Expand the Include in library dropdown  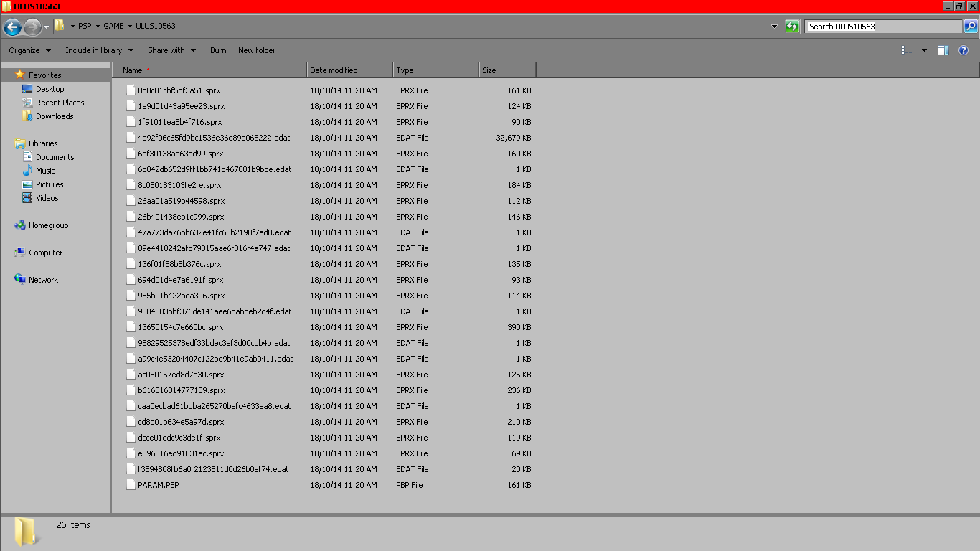[x=99, y=50]
